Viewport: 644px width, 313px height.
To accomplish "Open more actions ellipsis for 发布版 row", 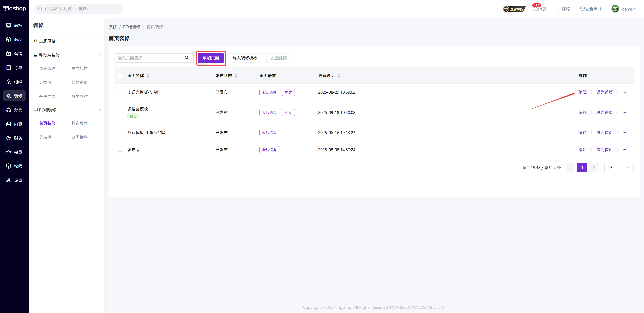I will [624, 150].
